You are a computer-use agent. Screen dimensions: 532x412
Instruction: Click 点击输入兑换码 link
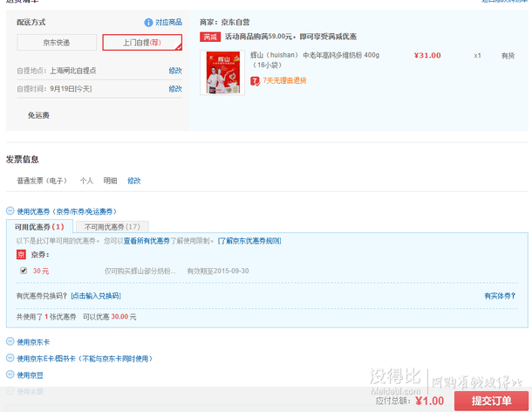pyautogui.click(x=96, y=296)
